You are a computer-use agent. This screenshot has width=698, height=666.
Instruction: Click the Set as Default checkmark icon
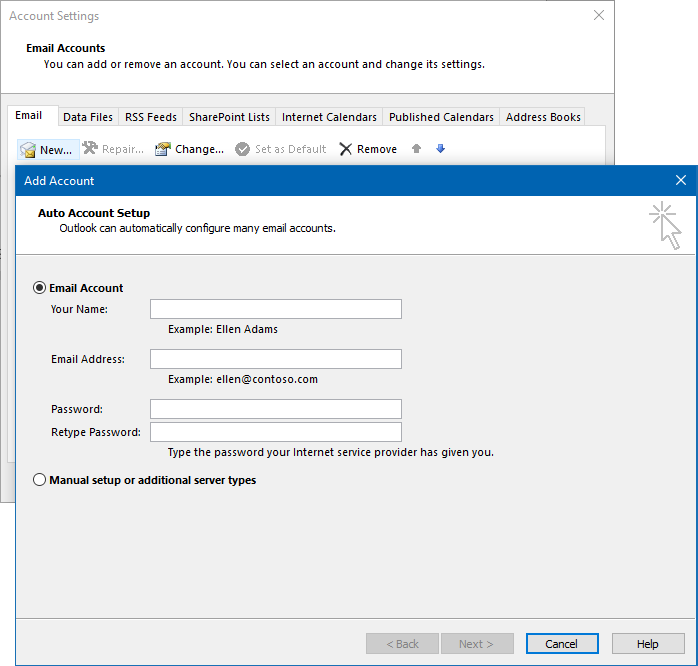click(x=243, y=149)
